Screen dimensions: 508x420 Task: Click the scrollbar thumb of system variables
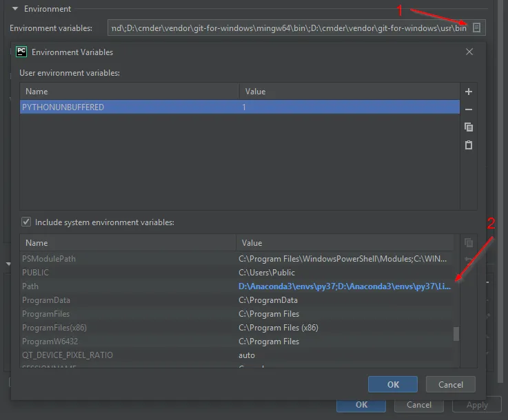(x=456, y=334)
